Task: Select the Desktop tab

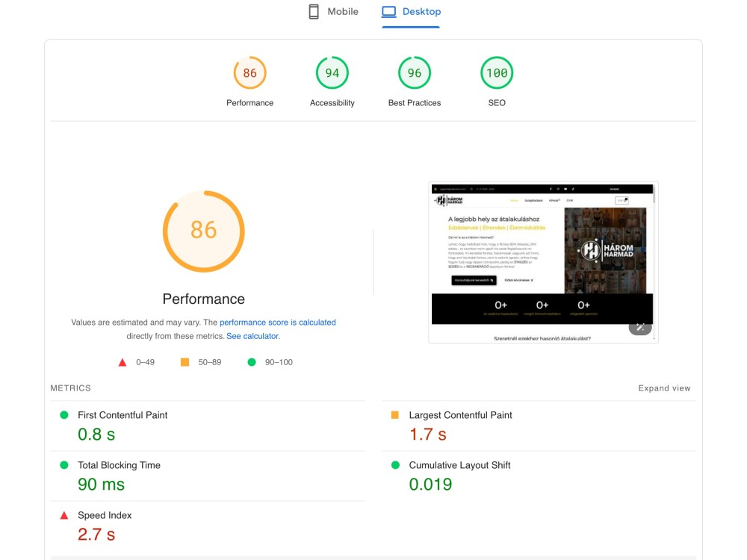Action: pyautogui.click(x=411, y=11)
